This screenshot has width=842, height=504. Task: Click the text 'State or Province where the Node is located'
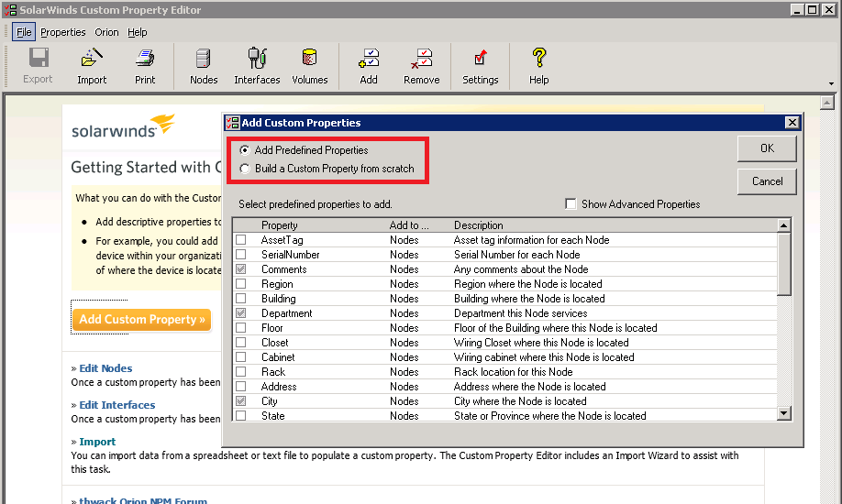(x=550, y=415)
